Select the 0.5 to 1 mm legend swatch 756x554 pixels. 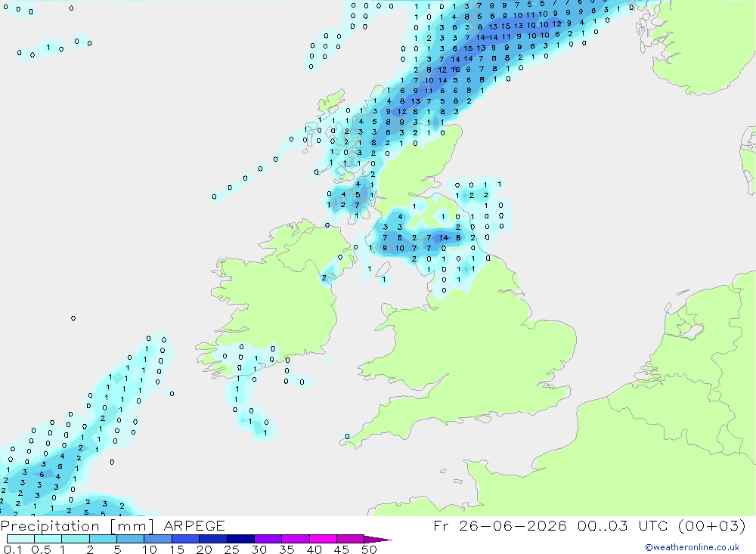[48, 539]
